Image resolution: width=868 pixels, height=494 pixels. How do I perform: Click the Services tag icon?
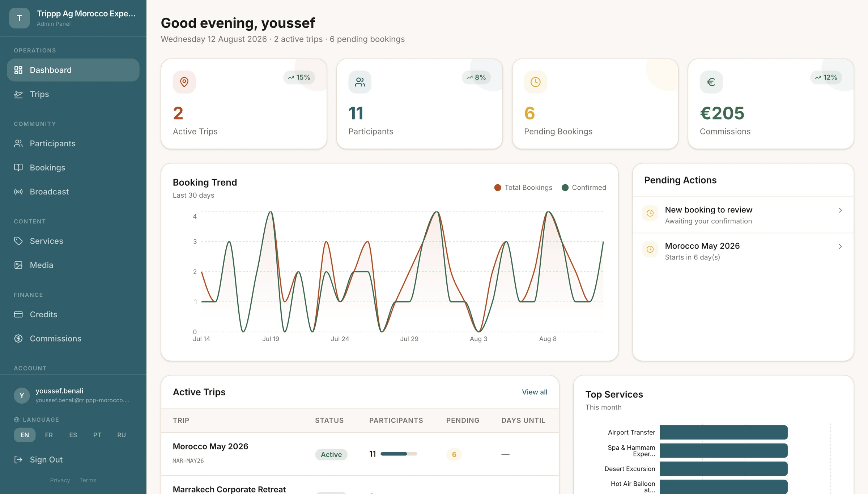[x=18, y=241]
